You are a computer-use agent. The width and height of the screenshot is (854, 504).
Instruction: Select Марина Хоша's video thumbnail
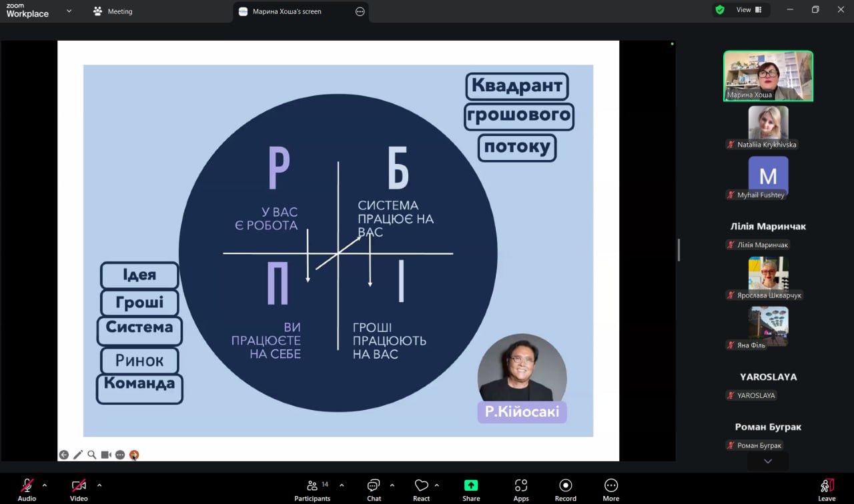pos(768,76)
